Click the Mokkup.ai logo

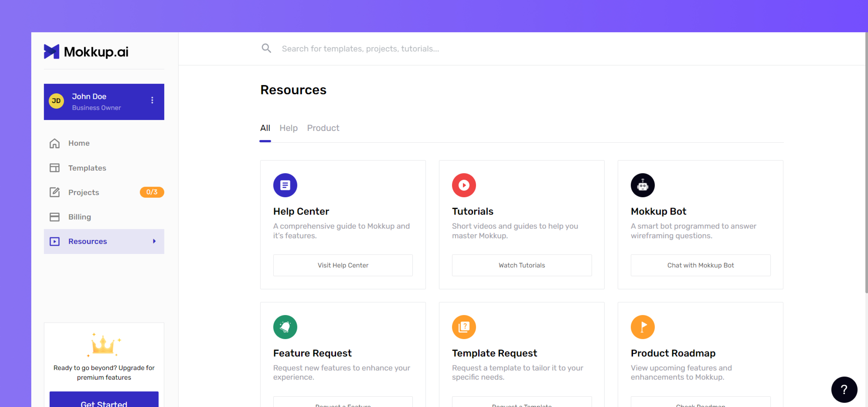tap(86, 52)
